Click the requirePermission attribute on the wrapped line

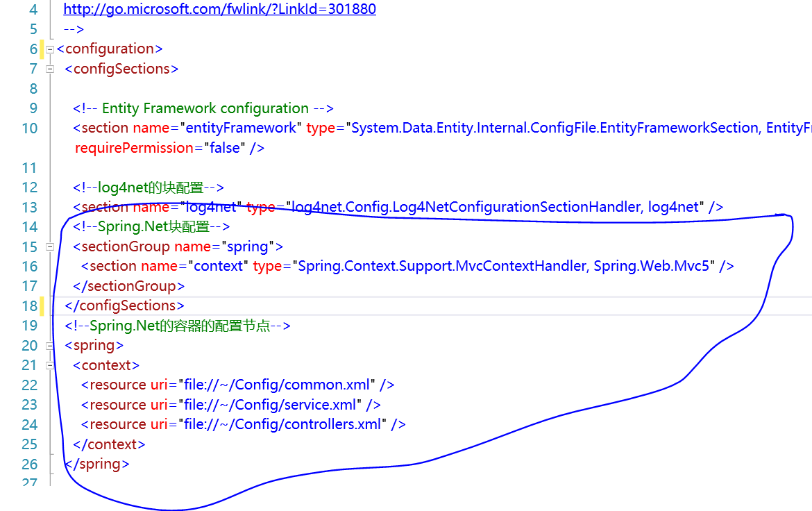pos(134,148)
